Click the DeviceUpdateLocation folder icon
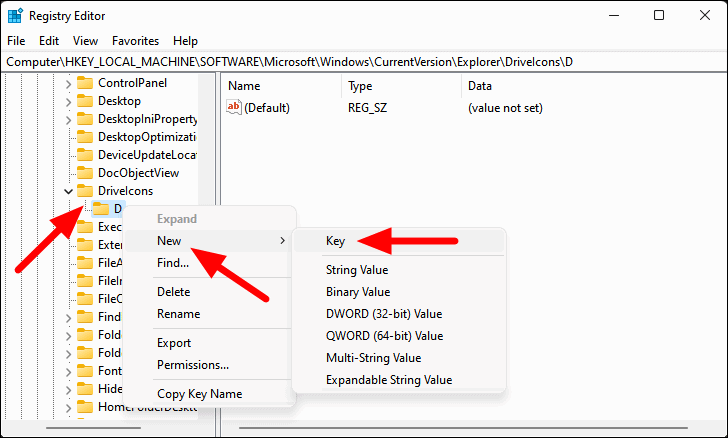Screen dimensions: 728x438 (85, 155)
